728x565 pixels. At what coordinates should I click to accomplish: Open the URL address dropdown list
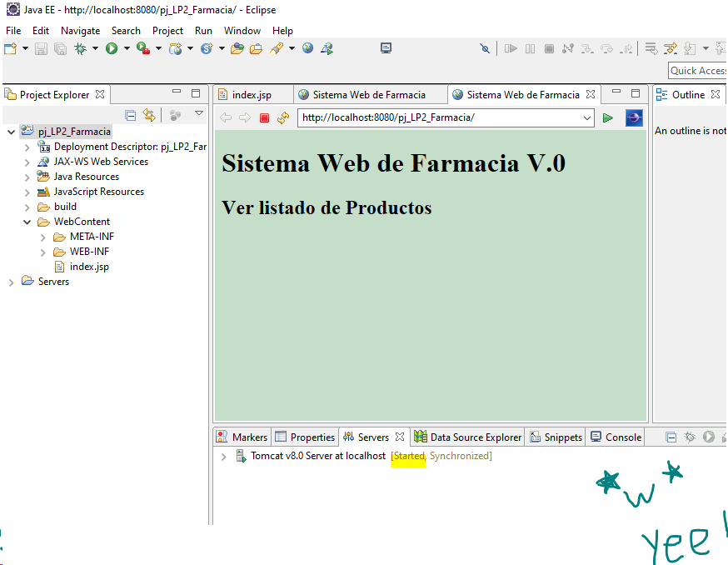(x=586, y=118)
